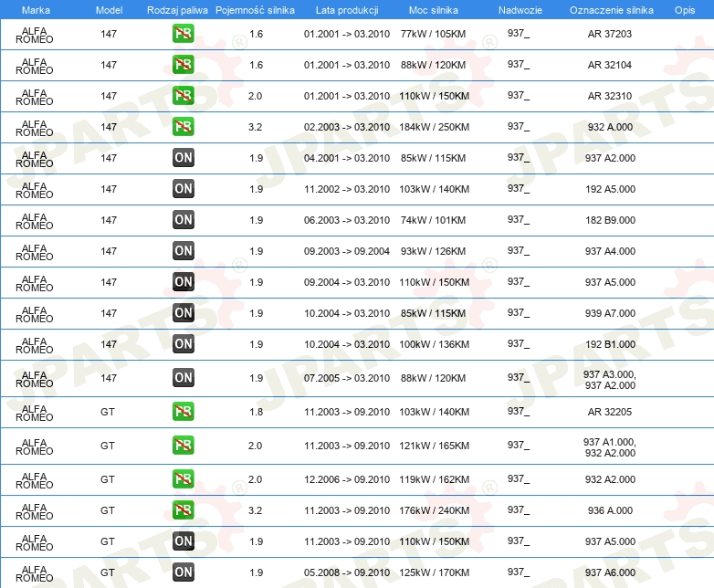Click production years 11.2002 -> 03.2010

(347, 189)
